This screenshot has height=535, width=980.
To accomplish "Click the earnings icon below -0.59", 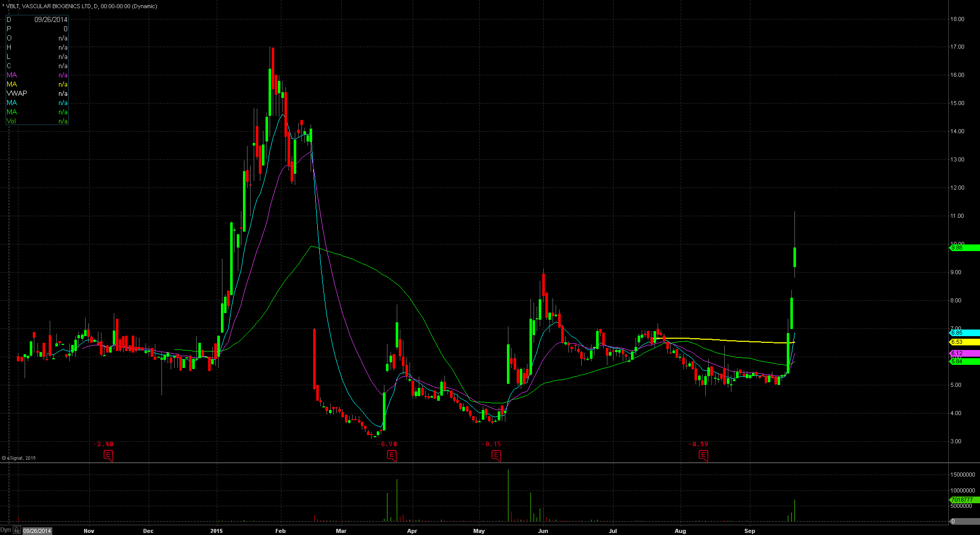I will [703, 455].
